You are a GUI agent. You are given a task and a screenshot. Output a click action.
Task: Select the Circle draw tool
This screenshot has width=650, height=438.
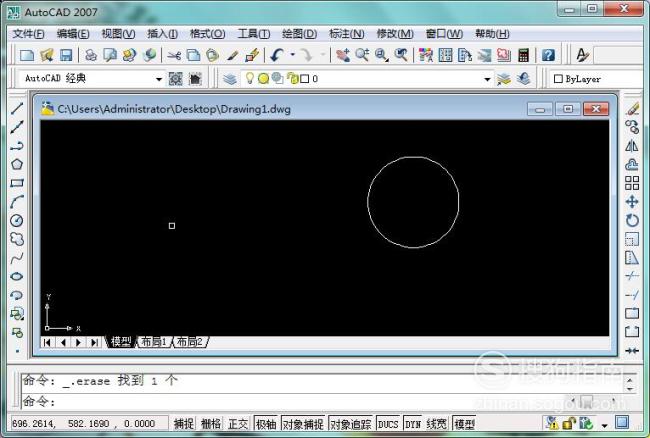click(x=17, y=220)
